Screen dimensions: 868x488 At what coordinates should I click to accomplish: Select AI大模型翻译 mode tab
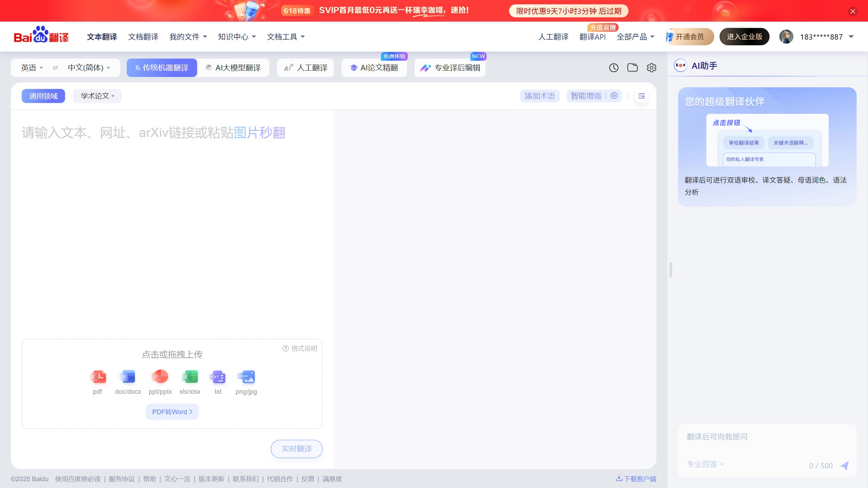coord(233,68)
